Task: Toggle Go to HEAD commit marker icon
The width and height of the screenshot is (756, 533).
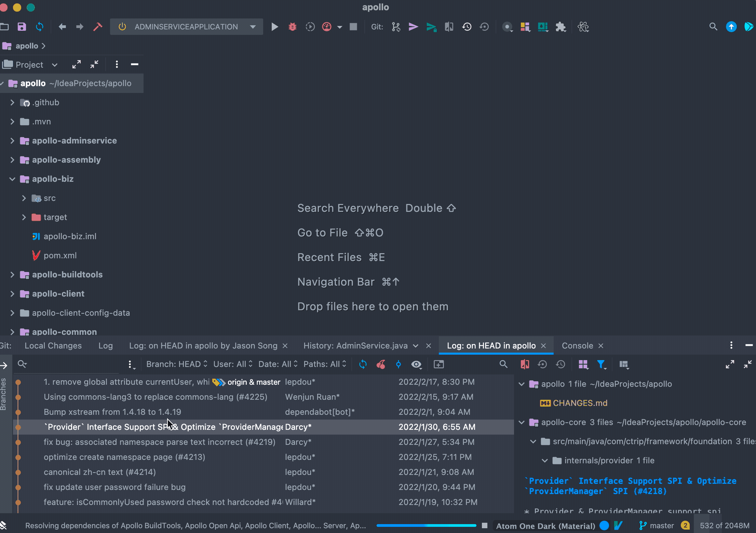Action: 399,364
